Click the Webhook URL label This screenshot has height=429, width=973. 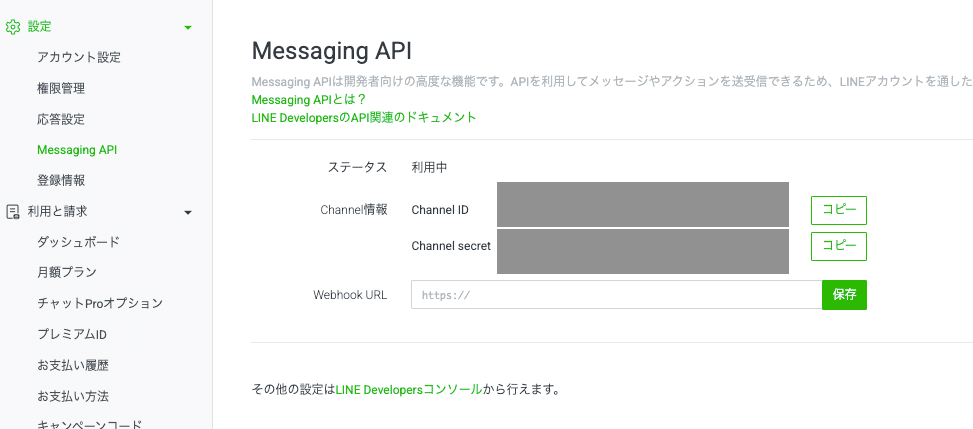point(350,295)
